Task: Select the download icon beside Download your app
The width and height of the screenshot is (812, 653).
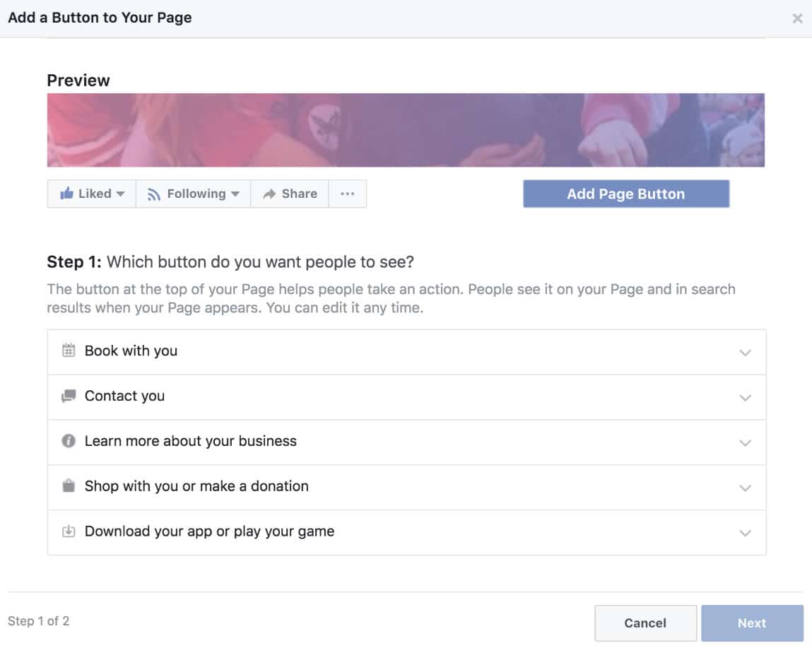Action: (69, 531)
